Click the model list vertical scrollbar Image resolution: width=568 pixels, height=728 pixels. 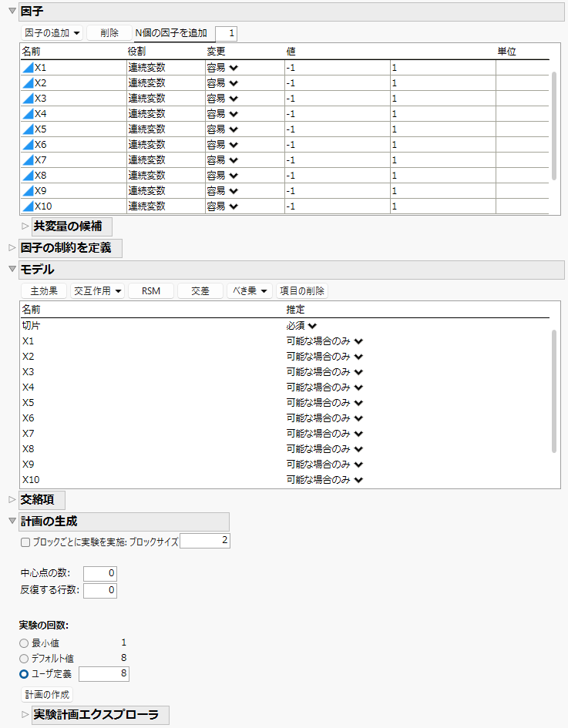[x=553, y=391]
